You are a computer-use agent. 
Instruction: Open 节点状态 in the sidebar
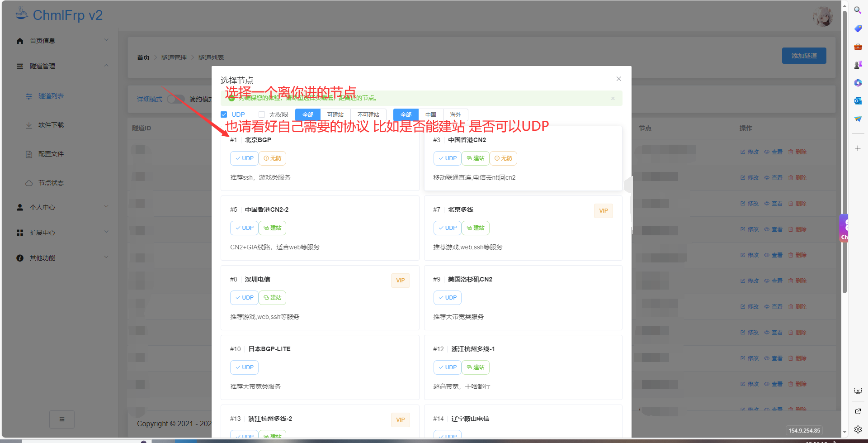click(x=51, y=183)
